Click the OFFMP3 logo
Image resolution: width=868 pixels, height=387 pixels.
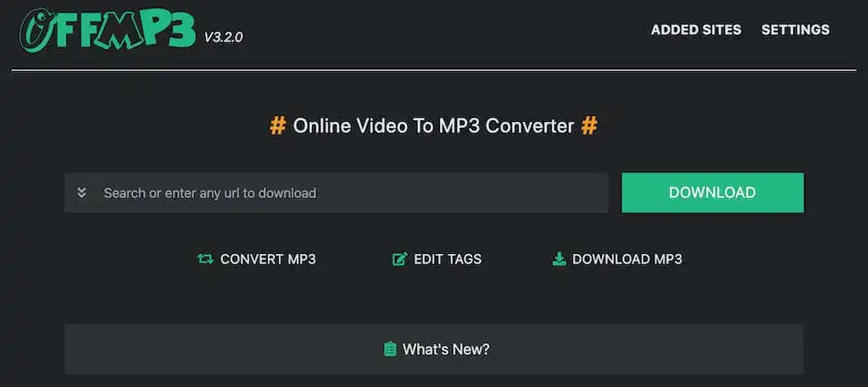(x=108, y=31)
